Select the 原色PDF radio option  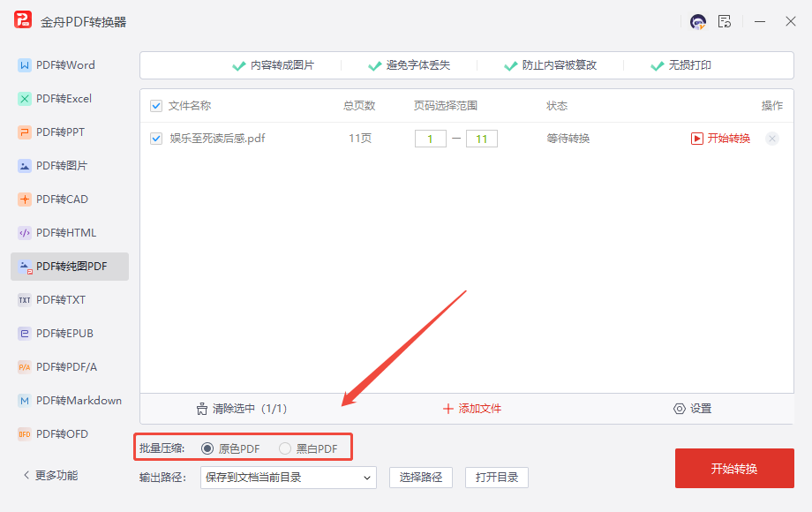pyautogui.click(x=207, y=448)
